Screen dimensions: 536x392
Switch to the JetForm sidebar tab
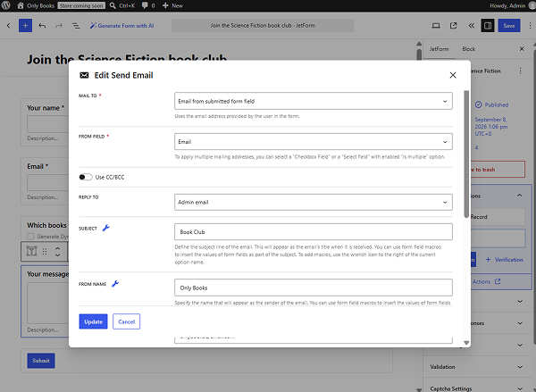tap(439, 49)
